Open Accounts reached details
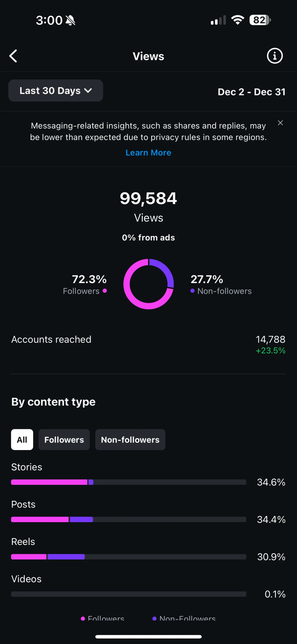 148,345
